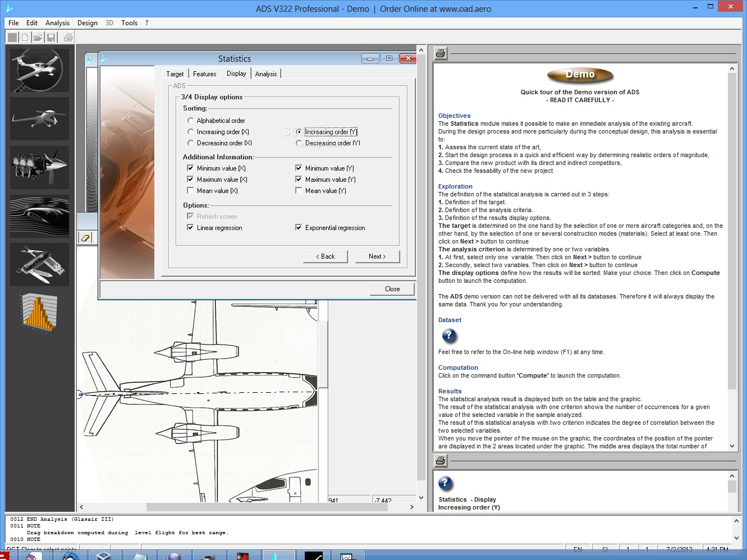Click the 'Exploration' heading in help pane
The width and height of the screenshot is (747, 560).
pos(455,186)
